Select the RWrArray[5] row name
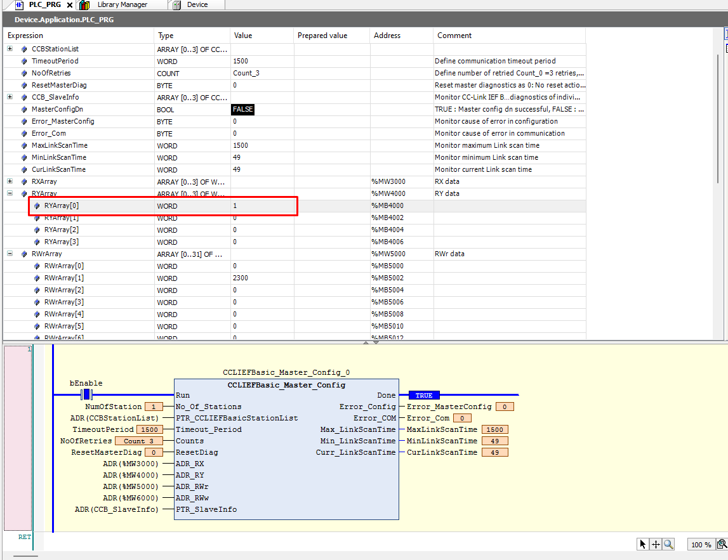The image size is (728, 560). point(64,326)
